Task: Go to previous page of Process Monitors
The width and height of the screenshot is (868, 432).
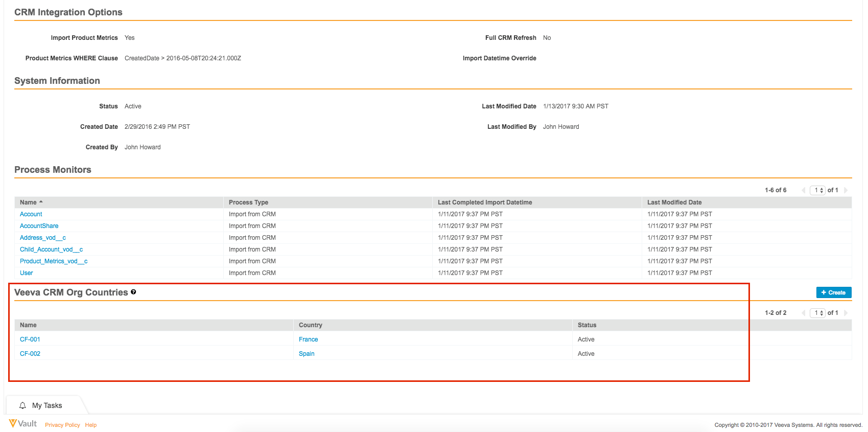Action: tap(804, 190)
